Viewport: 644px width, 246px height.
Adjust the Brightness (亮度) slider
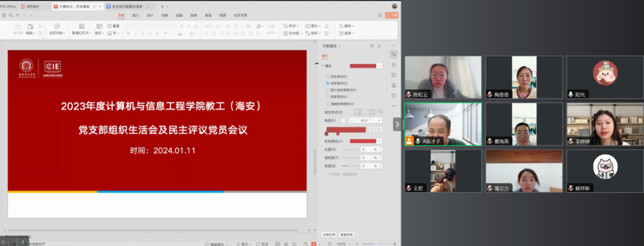click(x=351, y=166)
